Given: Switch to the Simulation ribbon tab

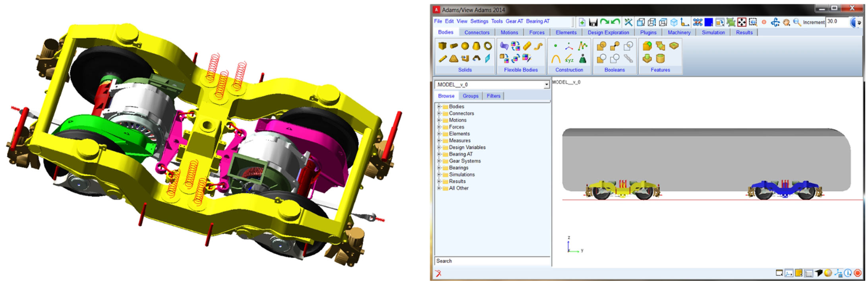Looking at the screenshot, I should (713, 33).
